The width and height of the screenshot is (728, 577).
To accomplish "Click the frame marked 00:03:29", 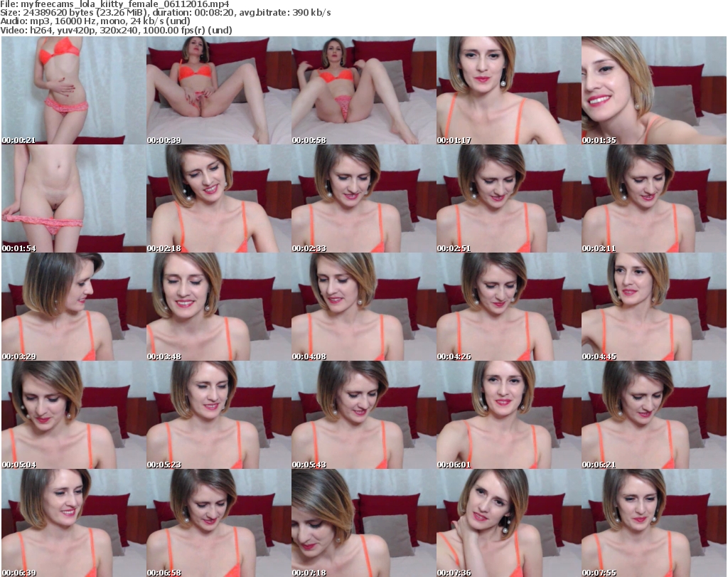I will pos(73,307).
